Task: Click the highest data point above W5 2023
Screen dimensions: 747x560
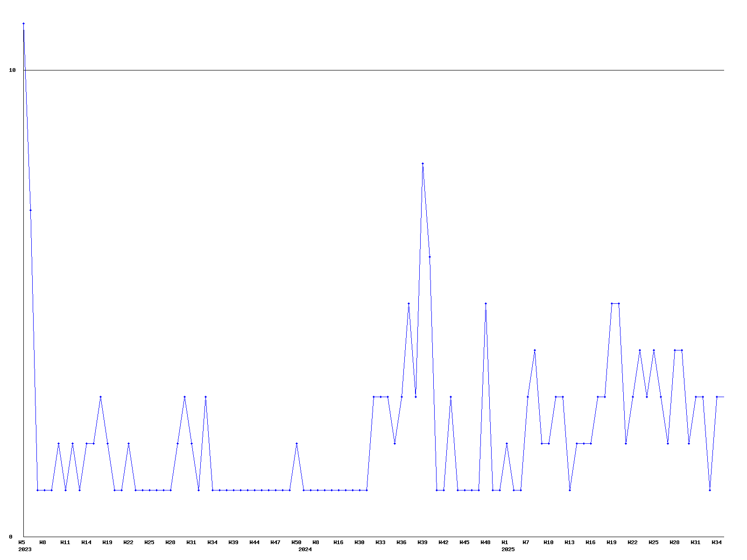Action: pyautogui.click(x=23, y=23)
